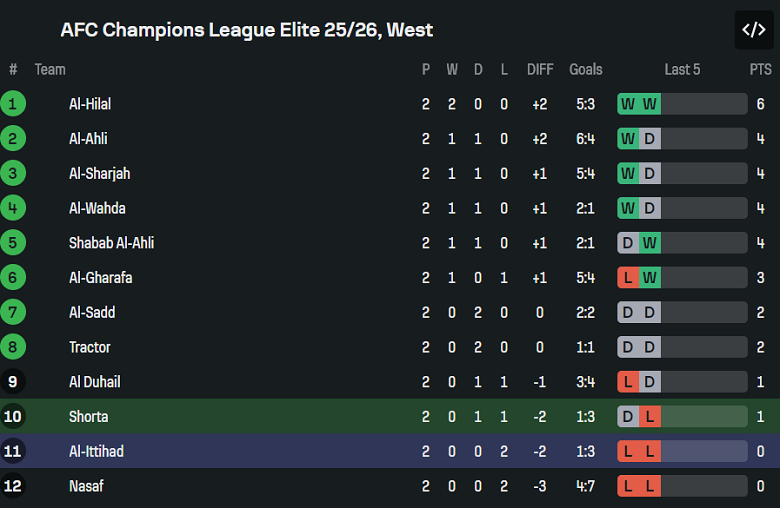Click the embed code icon button
780x508 pixels.
click(x=753, y=30)
